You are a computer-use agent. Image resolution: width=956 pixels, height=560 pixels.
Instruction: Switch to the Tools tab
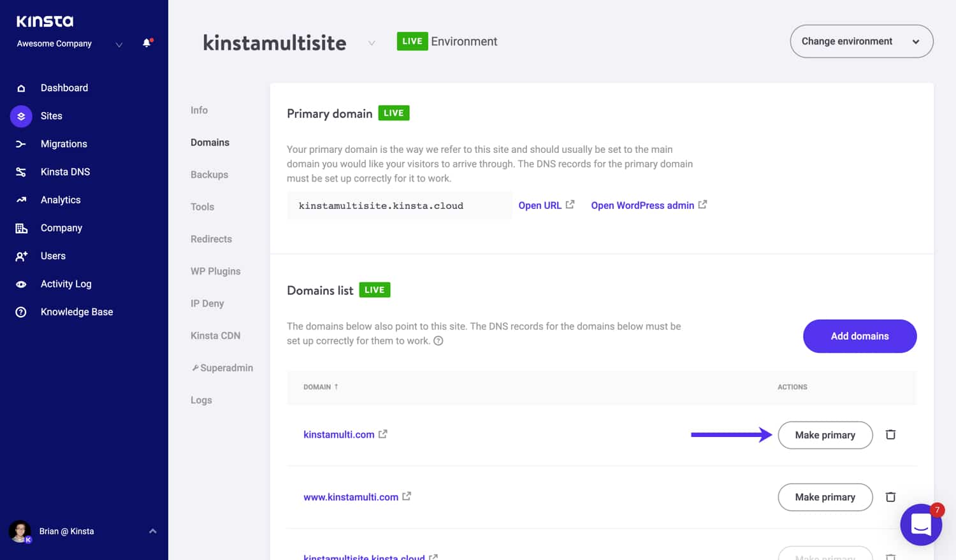(x=202, y=207)
